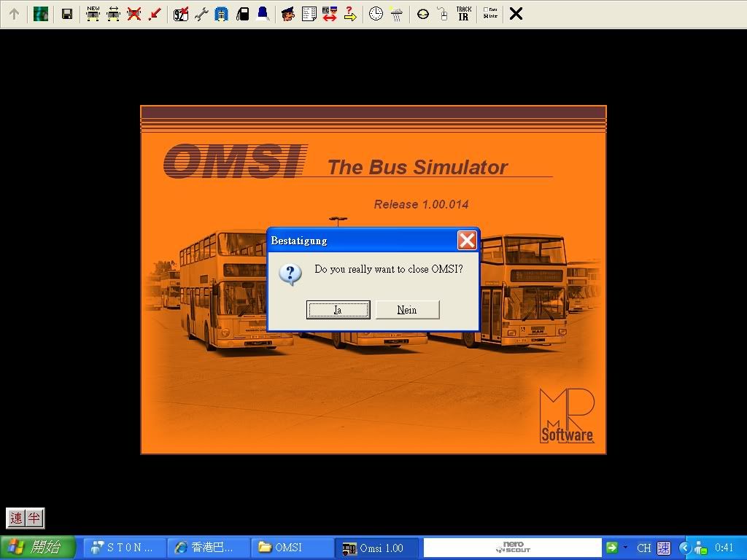Switch to the S T O N taskbar window

click(x=125, y=548)
